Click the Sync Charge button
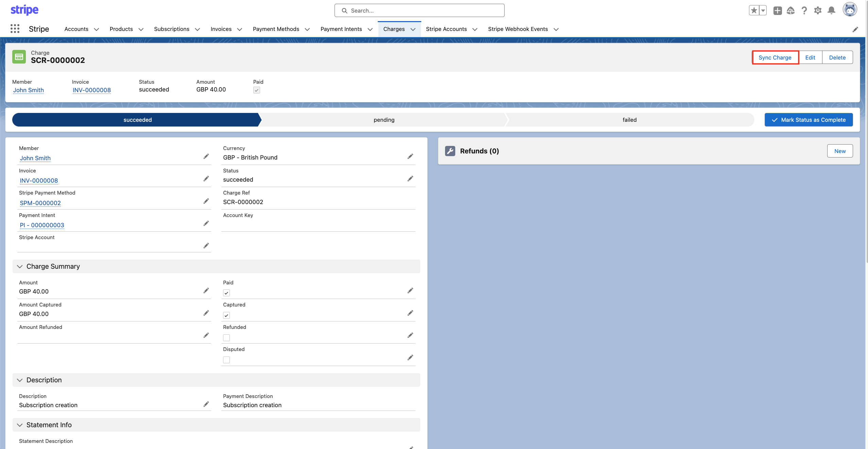Screen dimensions: 868x449 tap(775, 57)
